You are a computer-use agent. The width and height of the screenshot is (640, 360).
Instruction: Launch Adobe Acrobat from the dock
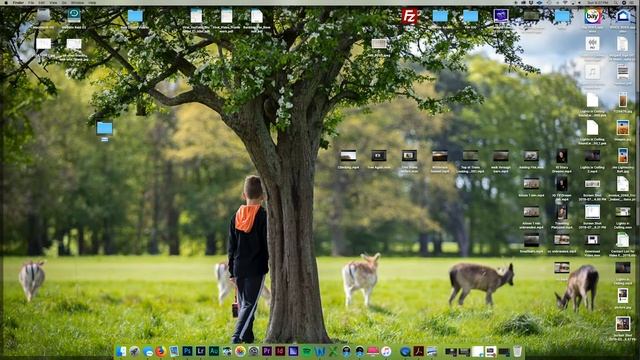coord(418,351)
